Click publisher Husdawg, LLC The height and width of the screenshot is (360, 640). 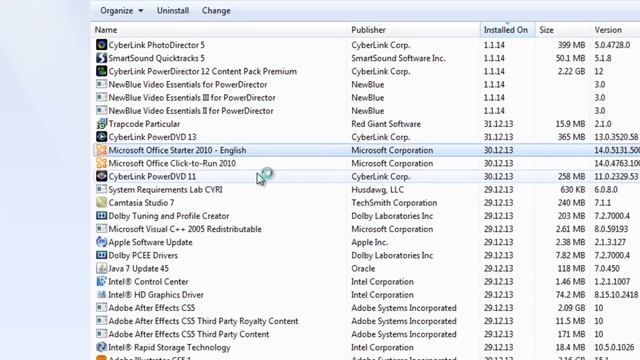point(378,189)
